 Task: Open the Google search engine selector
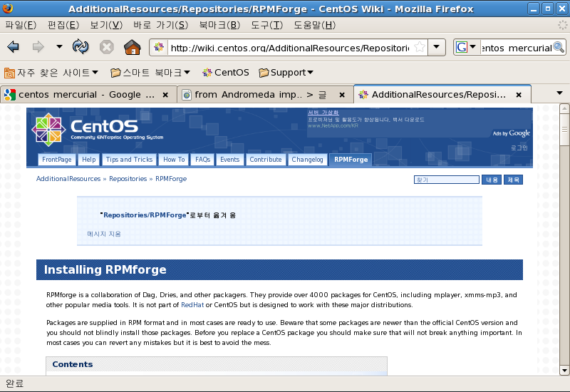click(x=467, y=47)
